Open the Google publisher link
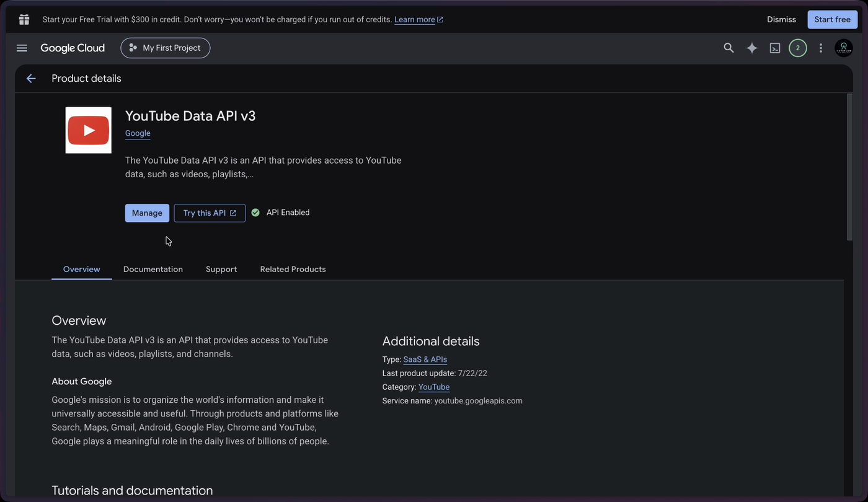 (138, 133)
